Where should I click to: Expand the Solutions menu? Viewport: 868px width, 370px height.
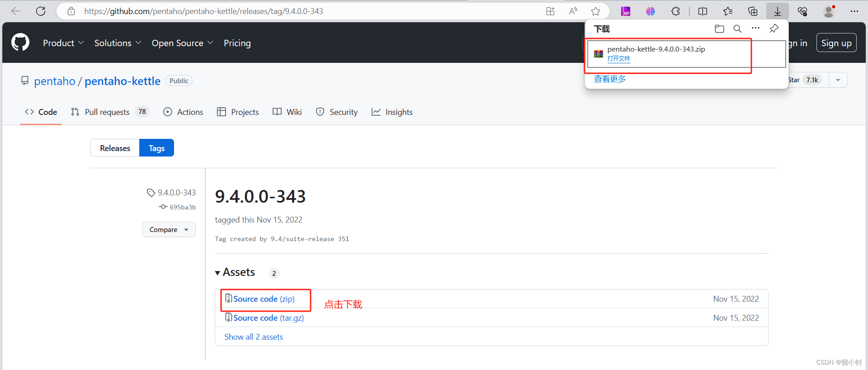click(x=118, y=43)
